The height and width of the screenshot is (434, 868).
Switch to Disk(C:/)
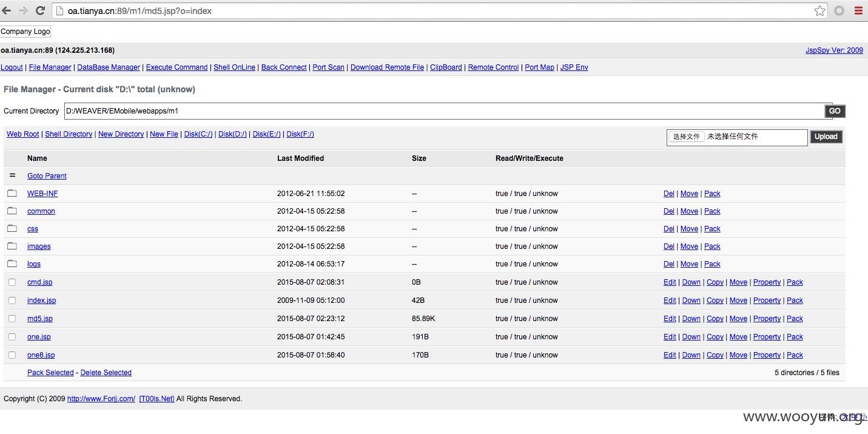point(198,134)
